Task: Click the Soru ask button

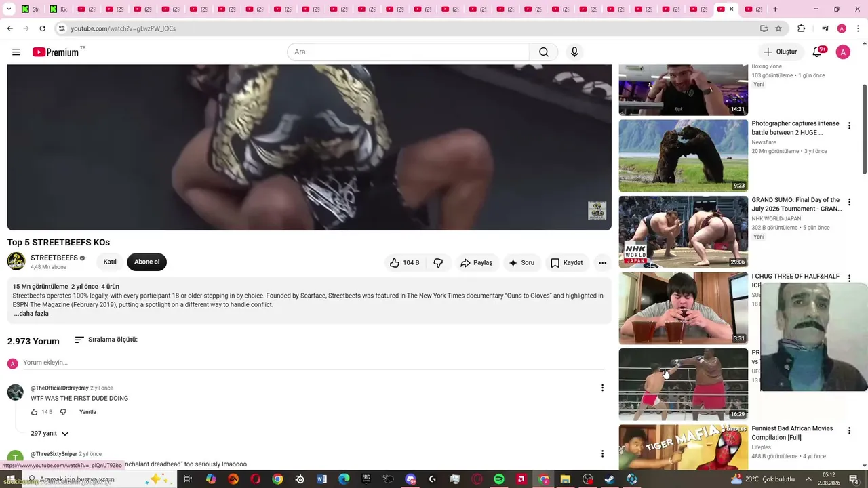Action: (521, 263)
